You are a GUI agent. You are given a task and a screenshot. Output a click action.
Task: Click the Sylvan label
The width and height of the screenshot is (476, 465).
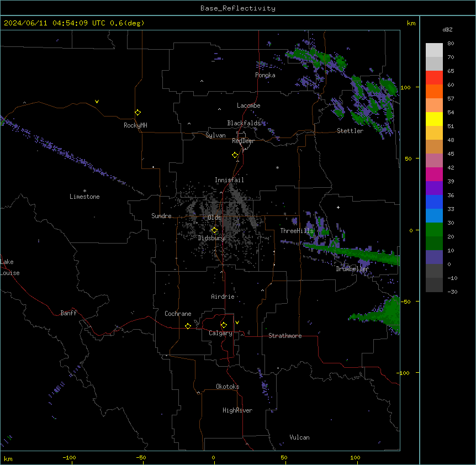tap(215, 135)
